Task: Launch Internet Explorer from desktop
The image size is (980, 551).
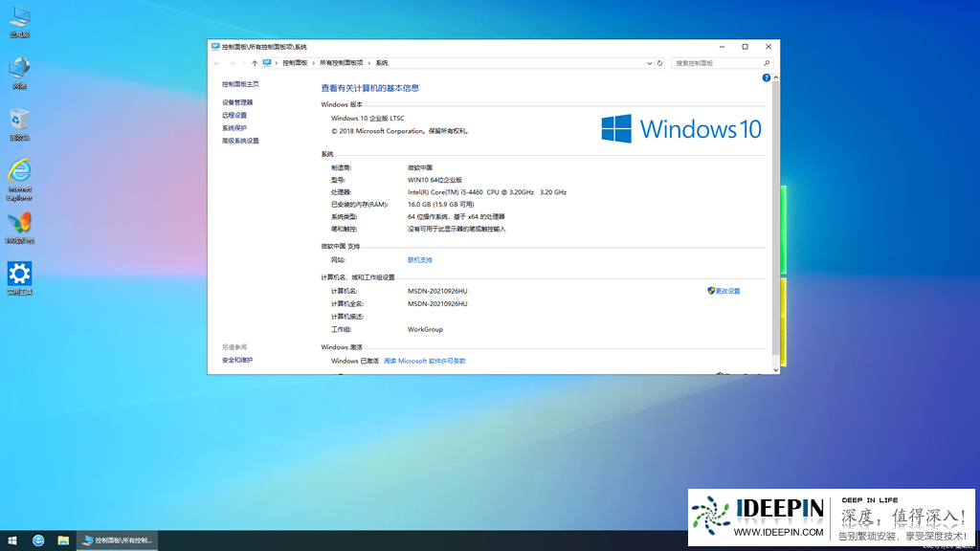Action: [x=19, y=180]
